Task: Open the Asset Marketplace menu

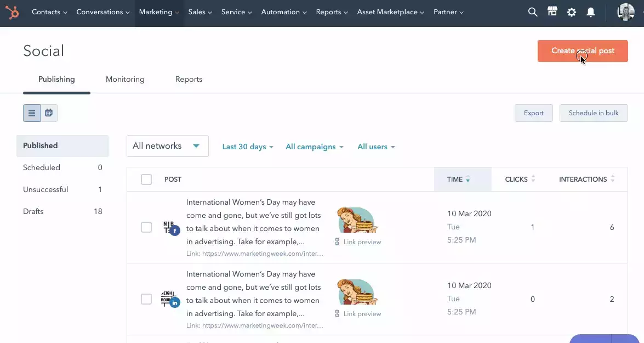Action: point(391,12)
